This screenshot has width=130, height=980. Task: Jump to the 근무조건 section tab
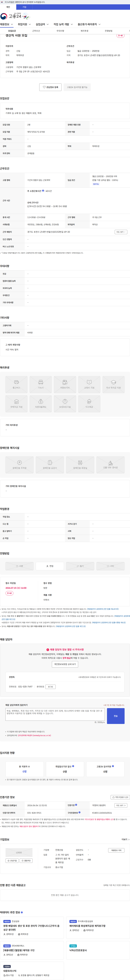tap(36, 31)
